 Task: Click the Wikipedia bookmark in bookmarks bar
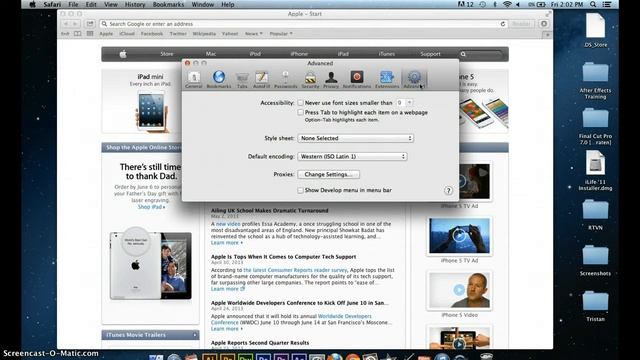(x=204, y=34)
